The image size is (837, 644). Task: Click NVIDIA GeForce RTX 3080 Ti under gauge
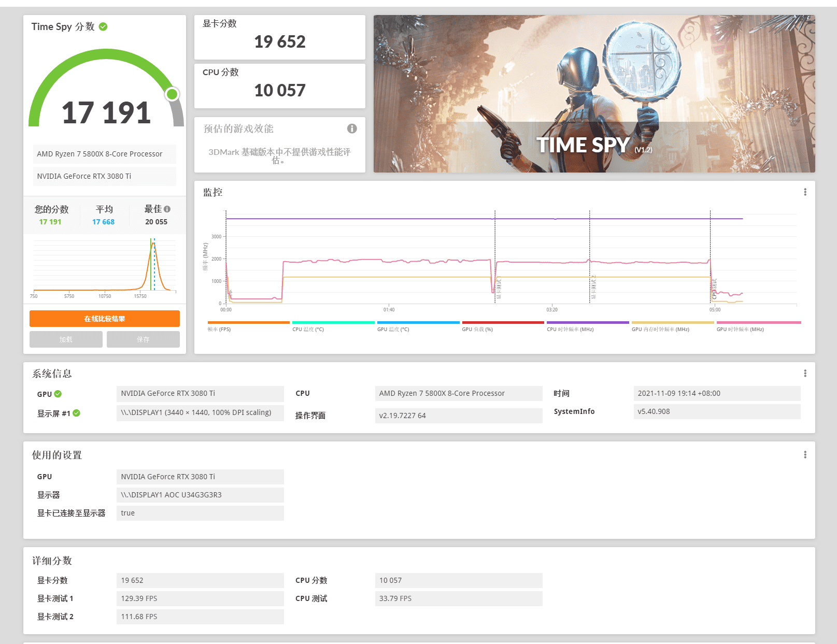point(105,176)
